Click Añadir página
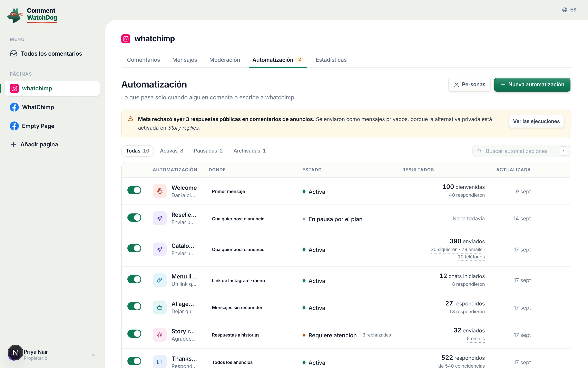Image resolution: width=588 pixels, height=368 pixels. (52, 144)
